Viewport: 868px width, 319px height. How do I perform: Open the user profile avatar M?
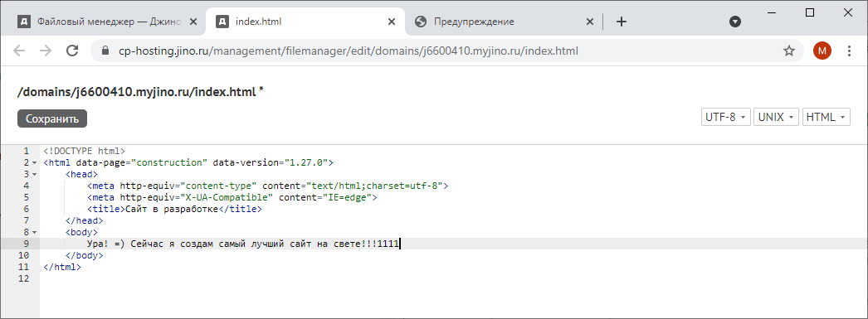tap(822, 51)
